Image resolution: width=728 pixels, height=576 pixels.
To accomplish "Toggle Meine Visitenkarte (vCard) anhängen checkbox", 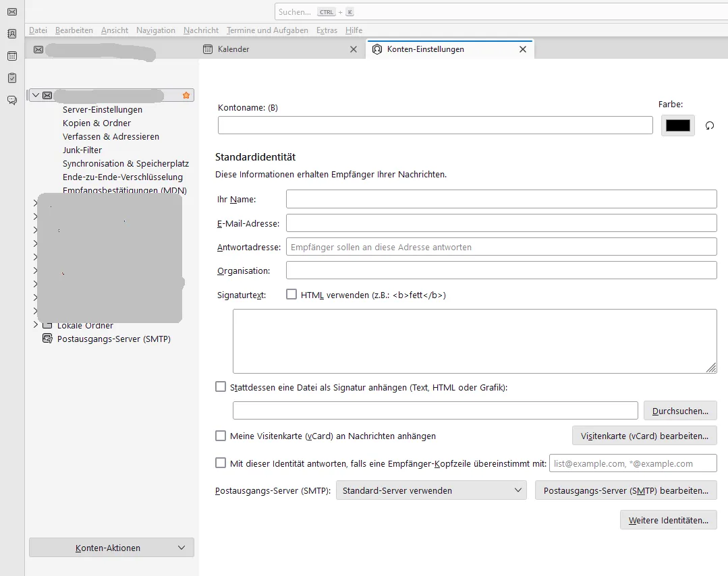I will click(221, 435).
